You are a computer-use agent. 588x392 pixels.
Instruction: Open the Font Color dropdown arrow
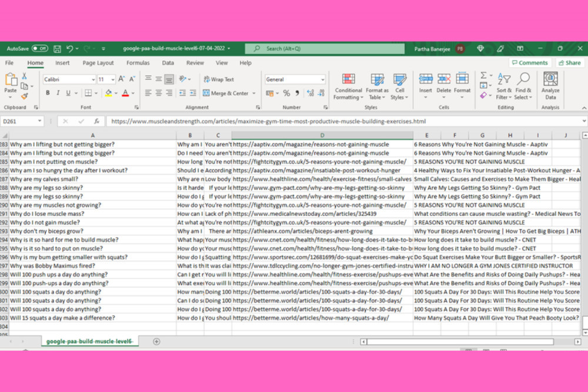pyautogui.click(x=133, y=93)
